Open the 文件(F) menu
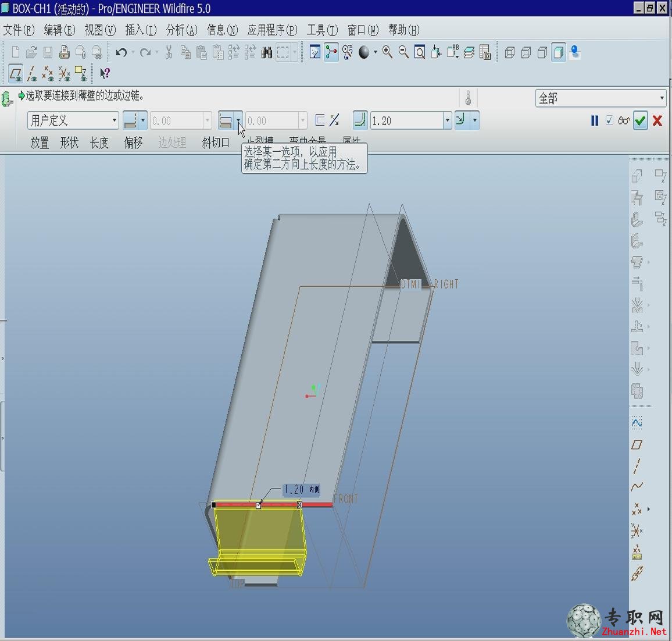672x641 pixels. point(19,30)
